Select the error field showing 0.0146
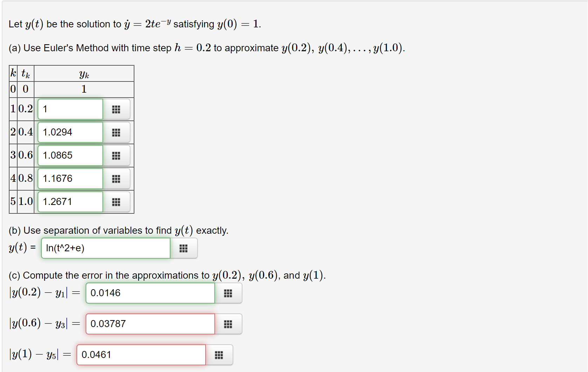Screen dimensions: 588x372 point(150,293)
